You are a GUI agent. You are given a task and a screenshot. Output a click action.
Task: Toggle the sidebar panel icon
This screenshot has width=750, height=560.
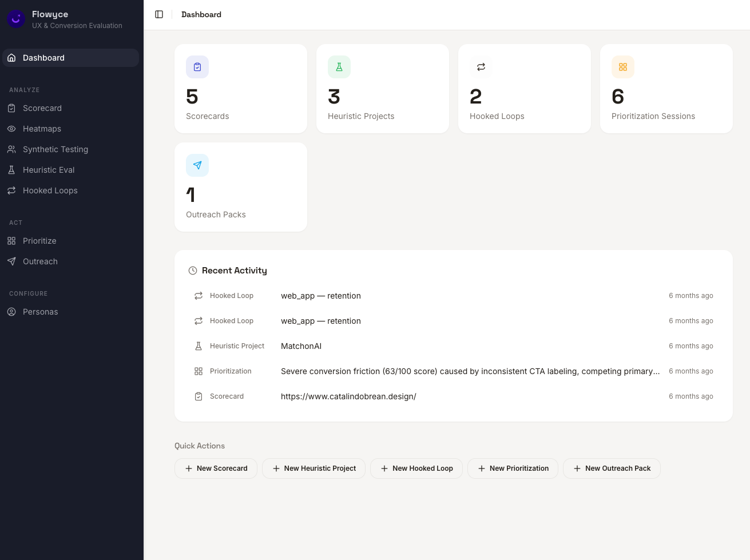pyautogui.click(x=159, y=14)
